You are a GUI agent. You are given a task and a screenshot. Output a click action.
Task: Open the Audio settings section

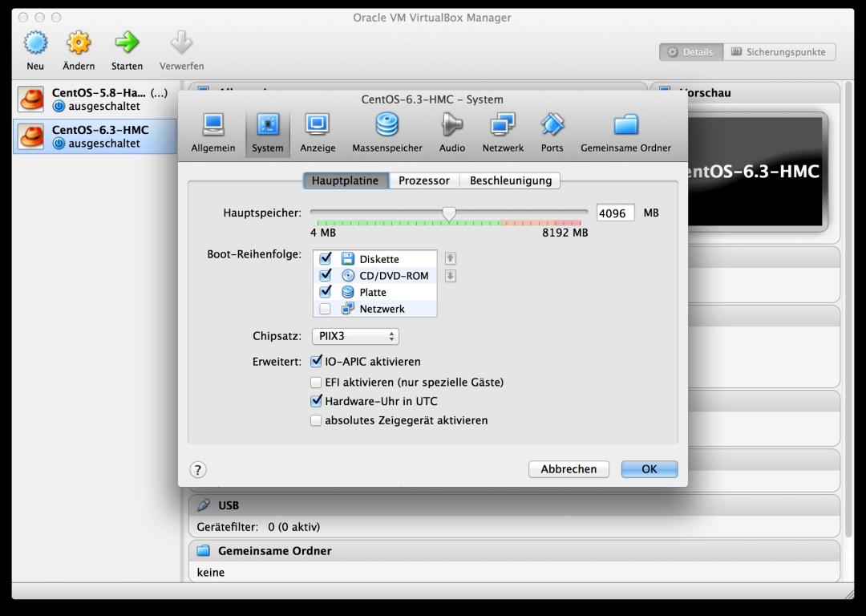click(451, 132)
